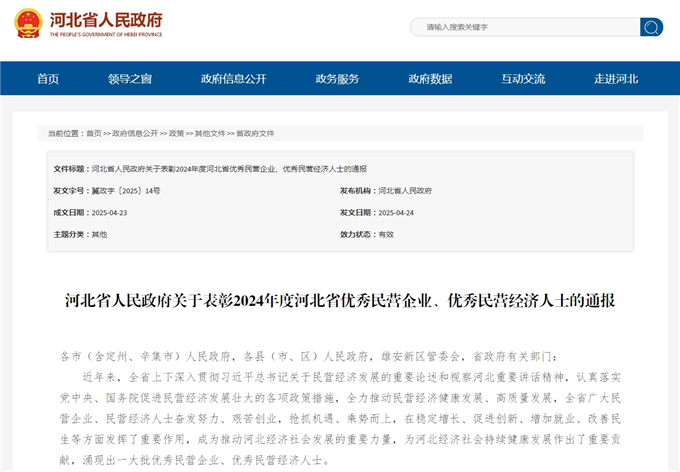Click the magnifier search button
Viewport: 680px width, 472px height.
(x=651, y=27)
